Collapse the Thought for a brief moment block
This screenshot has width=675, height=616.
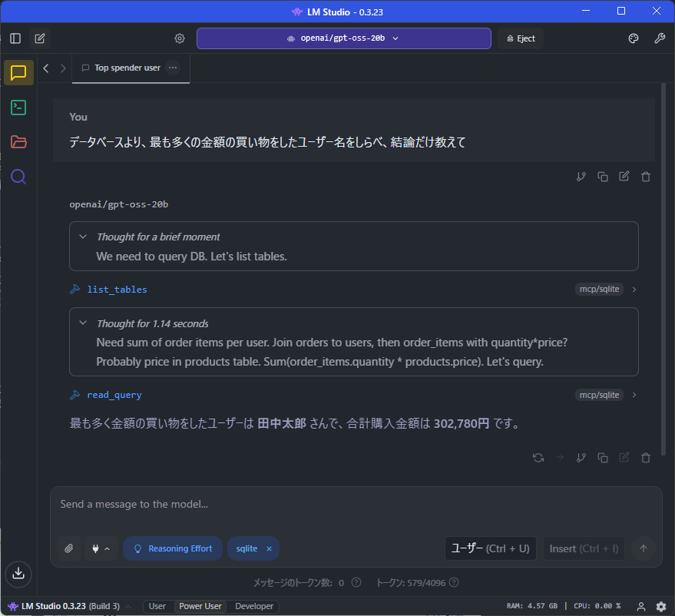tap(83, 237)
